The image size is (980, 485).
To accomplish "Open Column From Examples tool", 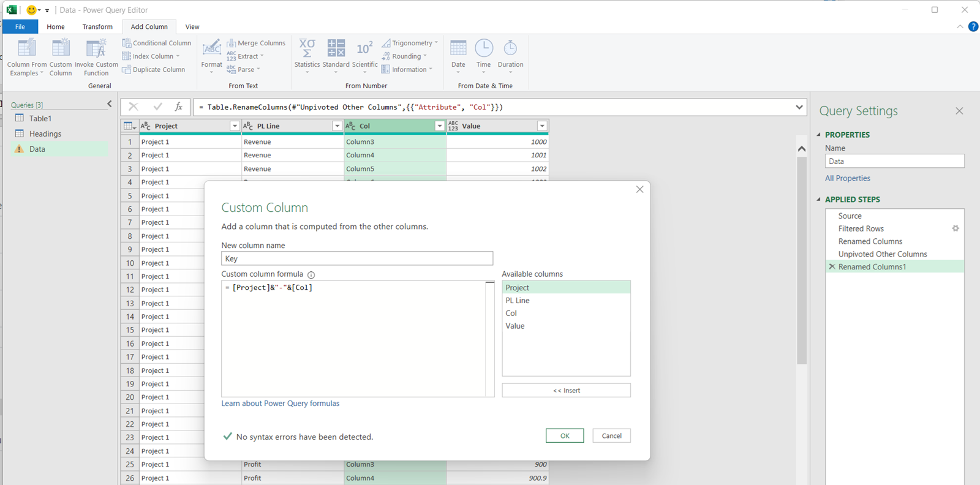I will (27, 48).
